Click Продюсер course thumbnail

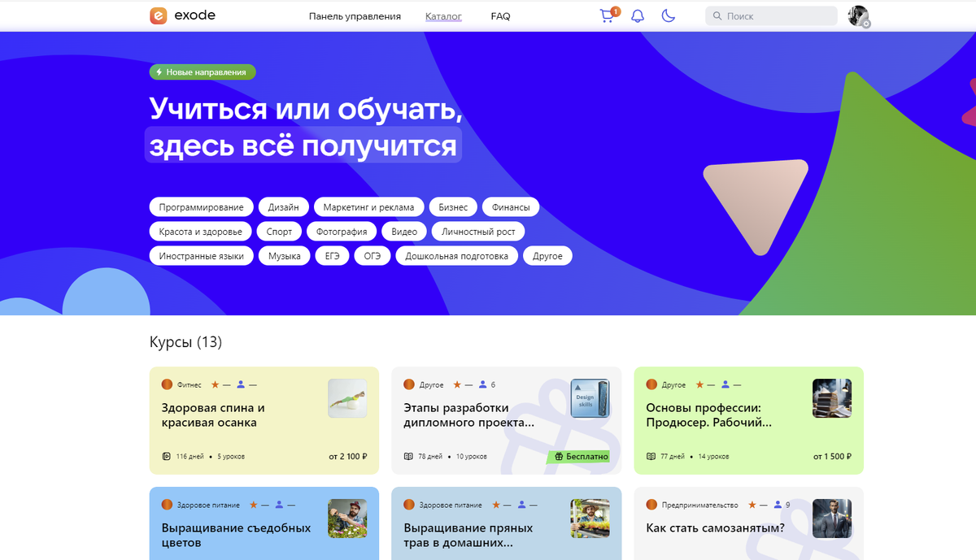tap(832, 398)
